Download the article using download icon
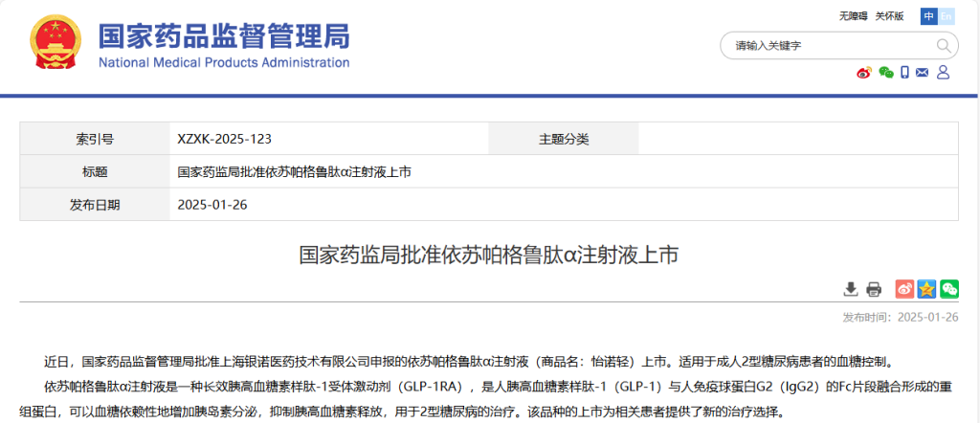 click(850, 289)
